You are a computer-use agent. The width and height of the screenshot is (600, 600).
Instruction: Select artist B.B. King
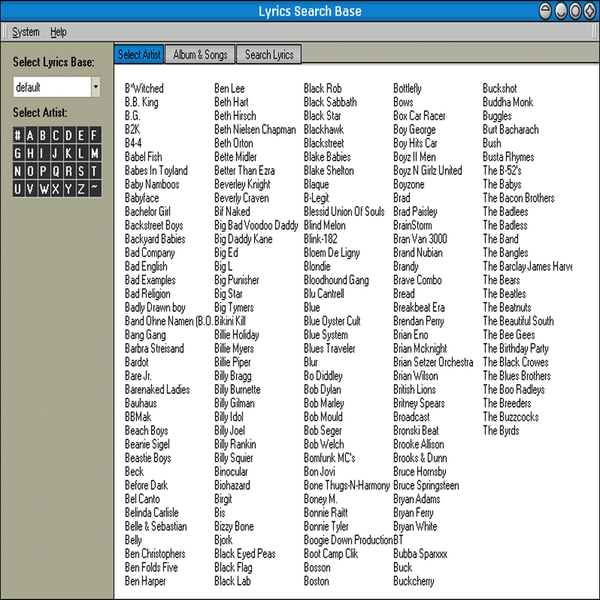coord(141,102)
